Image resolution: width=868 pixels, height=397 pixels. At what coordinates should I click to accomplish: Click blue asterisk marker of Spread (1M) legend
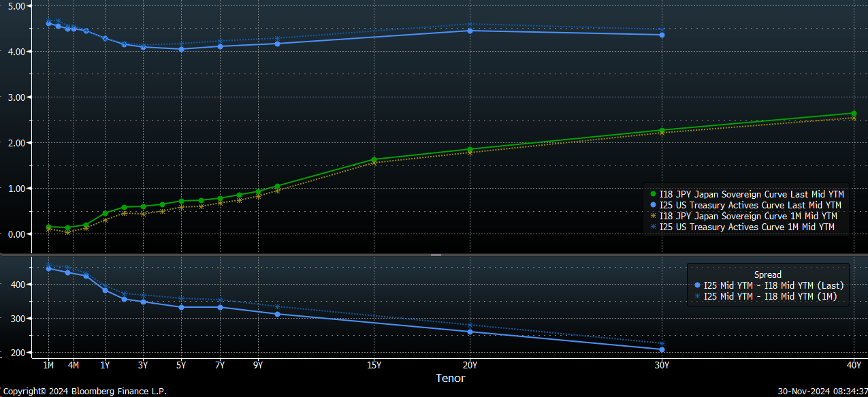(697, 296)
